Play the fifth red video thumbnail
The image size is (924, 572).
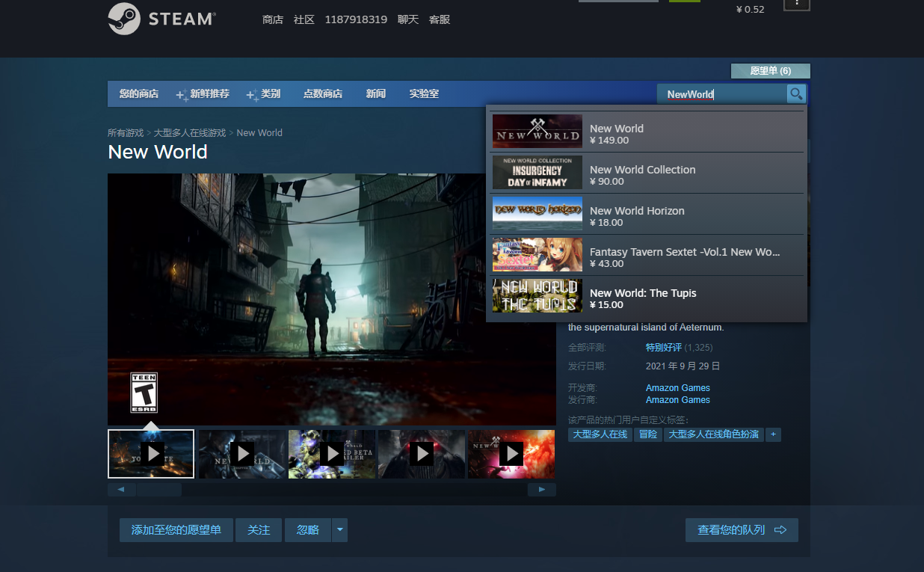point(511,453)
